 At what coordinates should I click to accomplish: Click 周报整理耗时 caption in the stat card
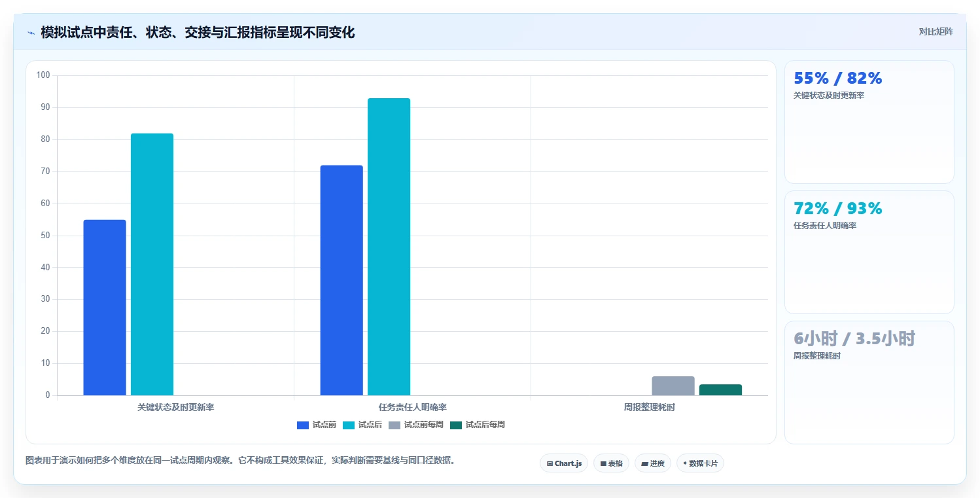[x=817, y=356]
